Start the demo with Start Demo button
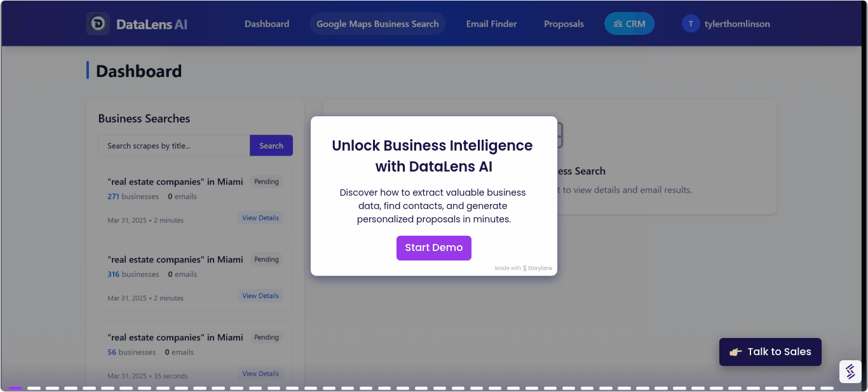This screenshot has width=868, height=392. pos(434,248)
